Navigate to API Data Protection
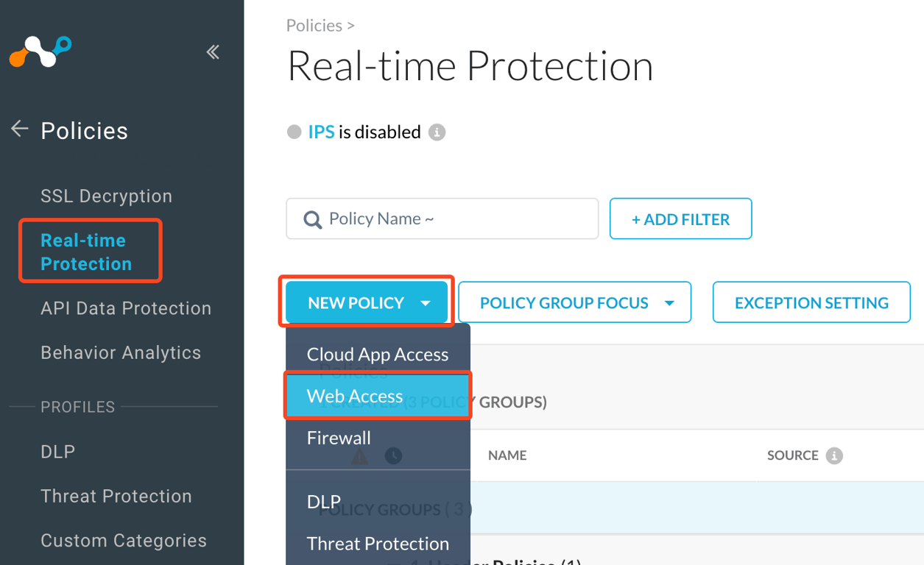The image size is (924, 565). point(126,308)
